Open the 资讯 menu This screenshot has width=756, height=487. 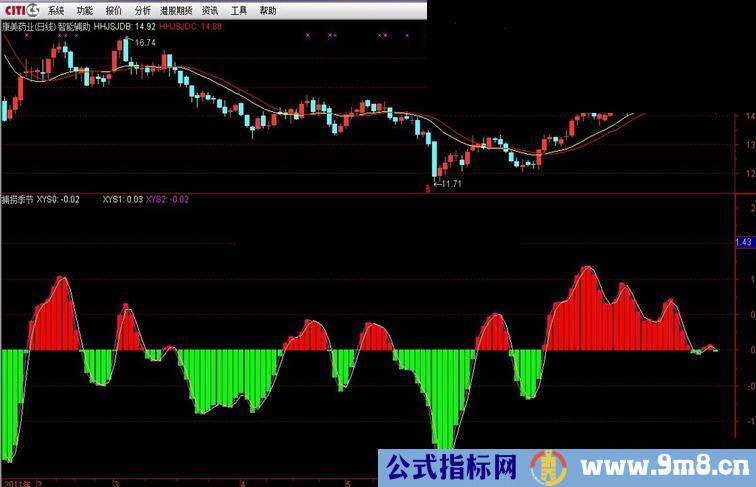(210, 11)
